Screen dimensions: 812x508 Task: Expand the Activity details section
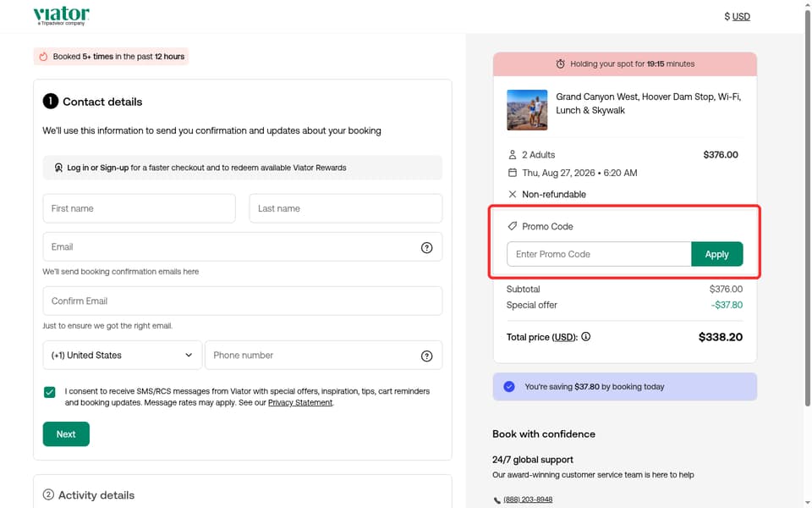(x=243, y=494)
